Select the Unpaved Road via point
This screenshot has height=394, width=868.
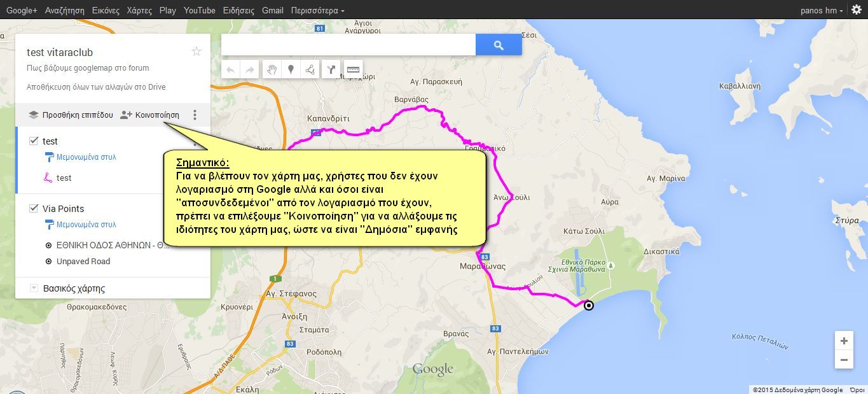(x=83, y=262)
